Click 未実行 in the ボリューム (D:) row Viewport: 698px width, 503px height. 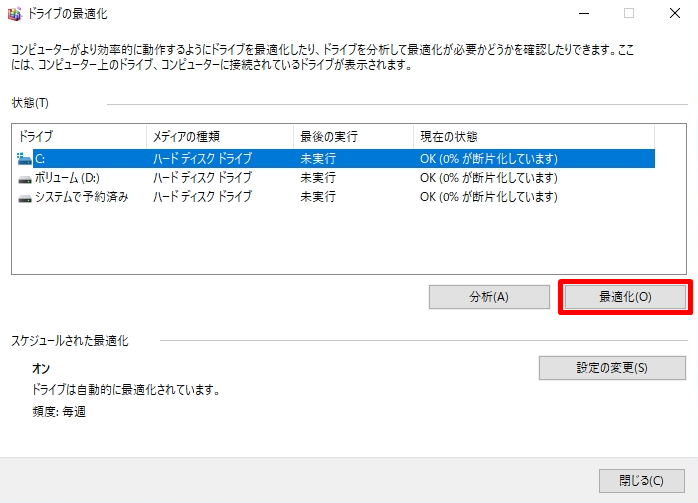[x=318, y=178]
